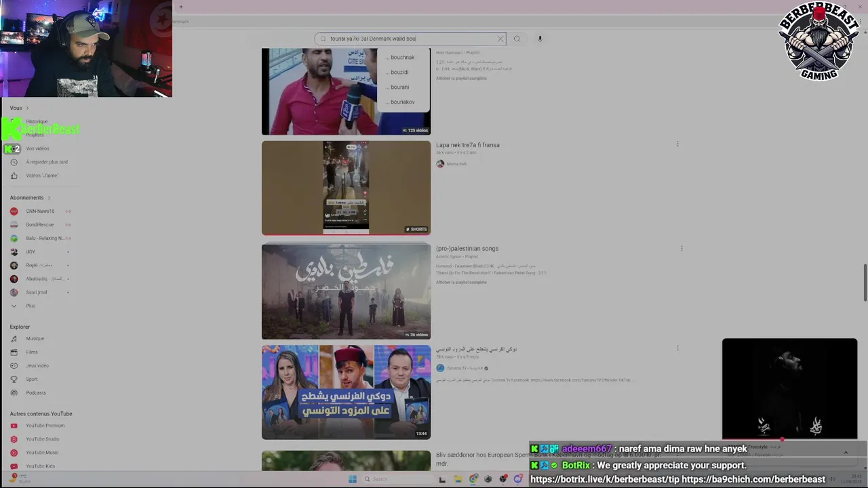
Task: Open 'Lapa nek tre7a fi fransa' short thumbnail
Action: pyautogui.click(x=346, y=188)
